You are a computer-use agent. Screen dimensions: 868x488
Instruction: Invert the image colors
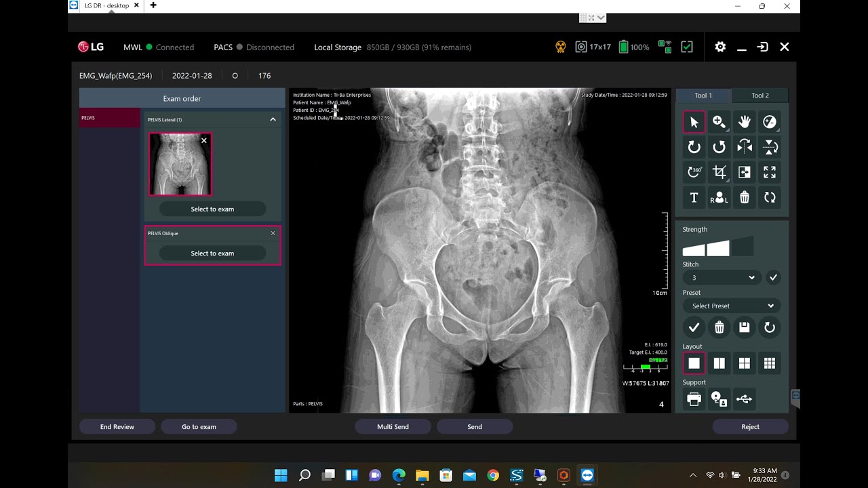pos(745,172)
